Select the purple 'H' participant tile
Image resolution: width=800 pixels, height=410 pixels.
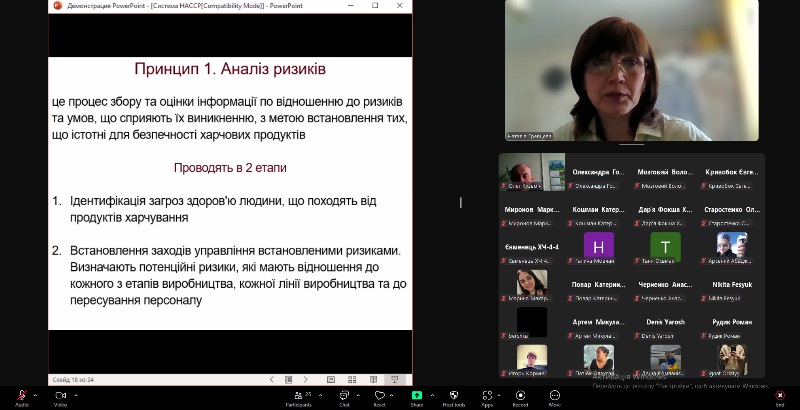[598, 246]
